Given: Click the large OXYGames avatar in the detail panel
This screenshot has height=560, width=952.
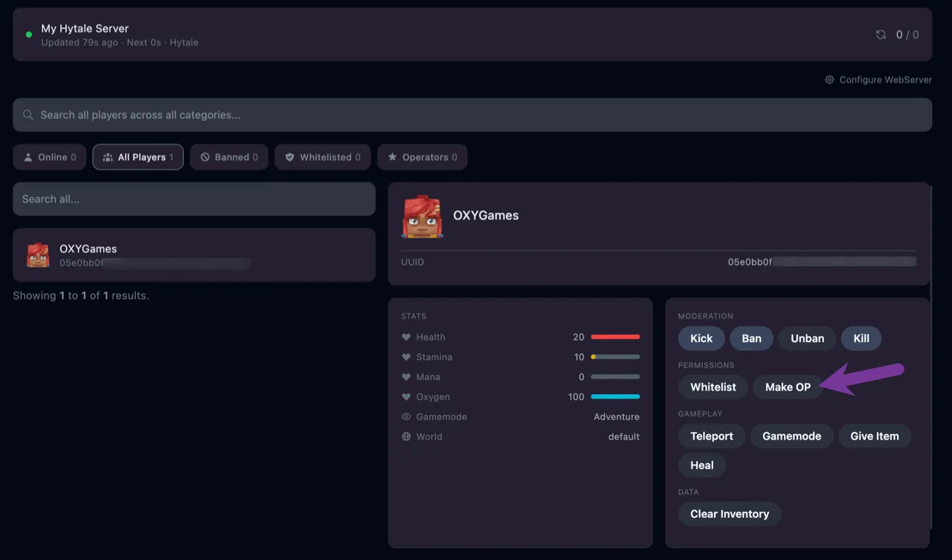Looking at the screenshot, I should [422, 216].
